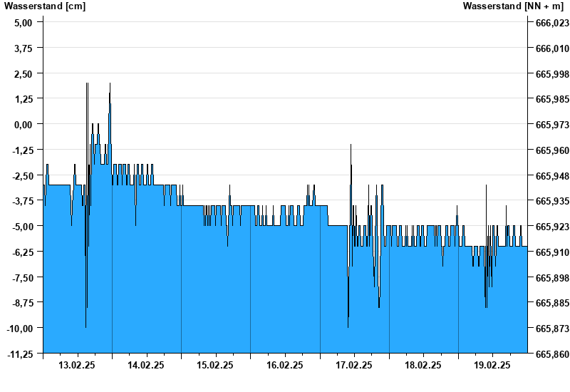The image size is (570, 392).
Task: Click the 0,00 value on left axis
Action: click(24, 124)
